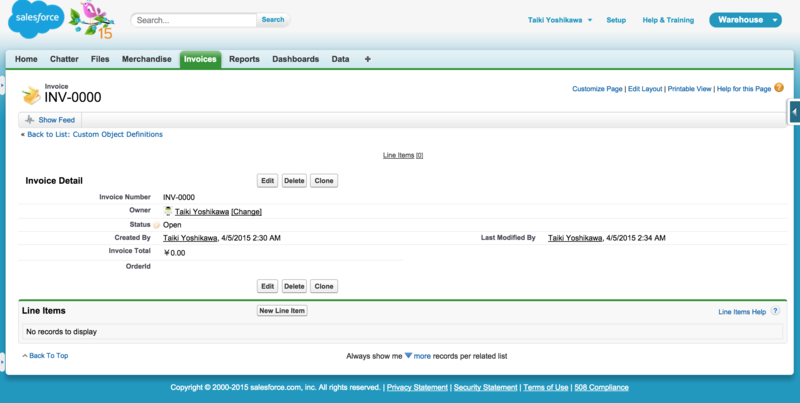Select the Invoices tab
Screen dimensions: 800x403
click(x=200, y=59)
